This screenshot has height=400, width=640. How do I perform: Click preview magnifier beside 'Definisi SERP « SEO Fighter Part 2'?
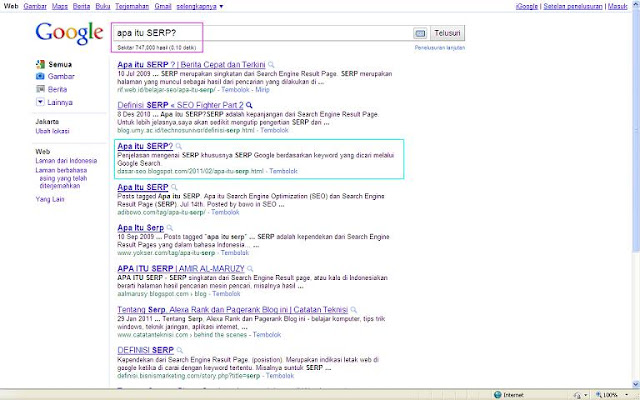249,105
